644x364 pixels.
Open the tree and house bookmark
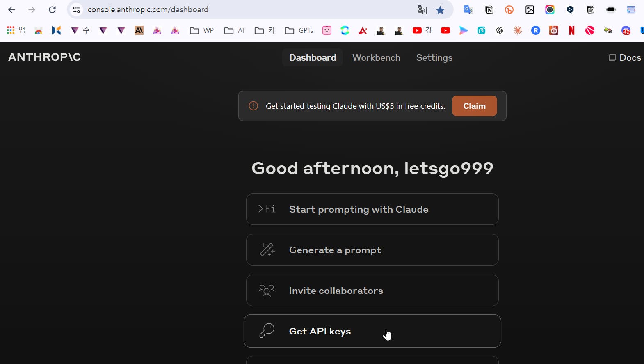click(608, 30)
